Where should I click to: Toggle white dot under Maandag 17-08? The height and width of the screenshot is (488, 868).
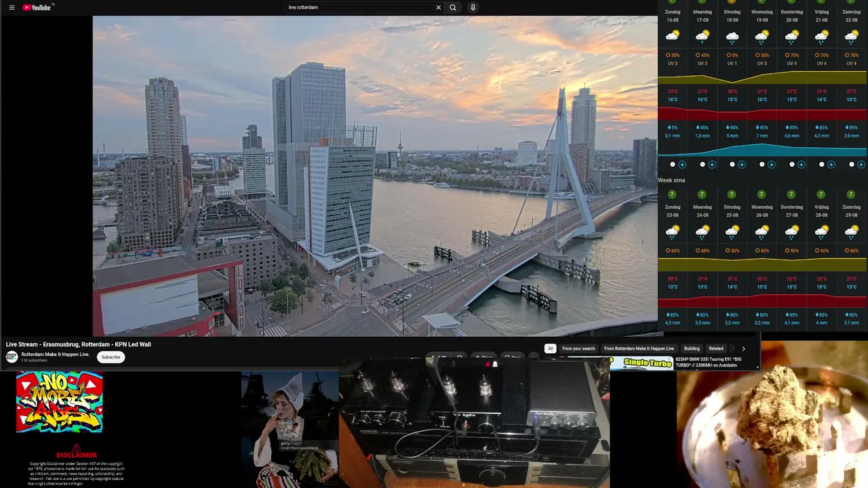point(703,165)
